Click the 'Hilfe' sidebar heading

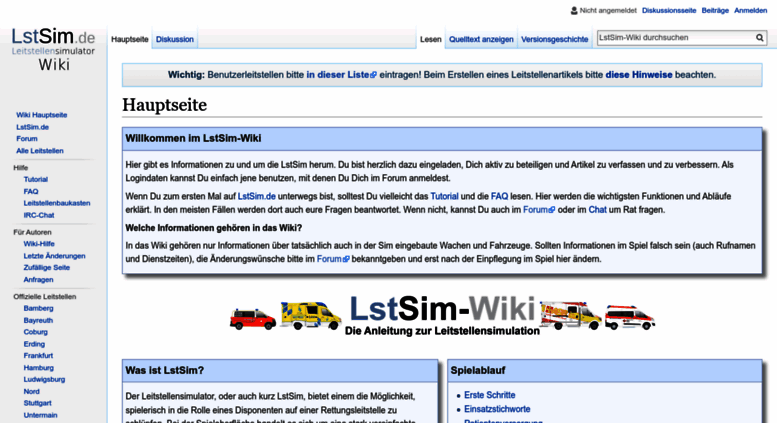pyautogui.click(x=21, y=167)
